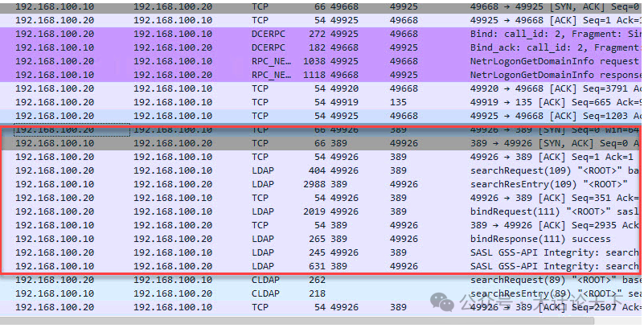Select the 49920 → 49668 ACK Seq=3791 packet

[x=322, y=88]
